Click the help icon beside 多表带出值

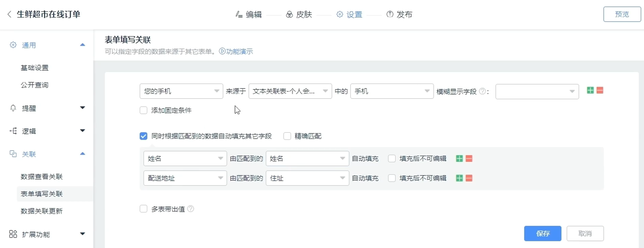point(191,209)
